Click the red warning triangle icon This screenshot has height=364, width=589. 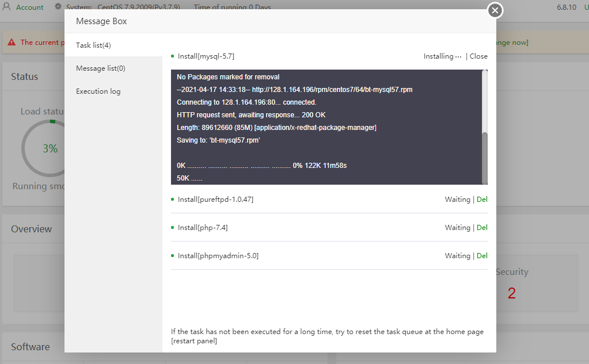(x=12, y=42)
